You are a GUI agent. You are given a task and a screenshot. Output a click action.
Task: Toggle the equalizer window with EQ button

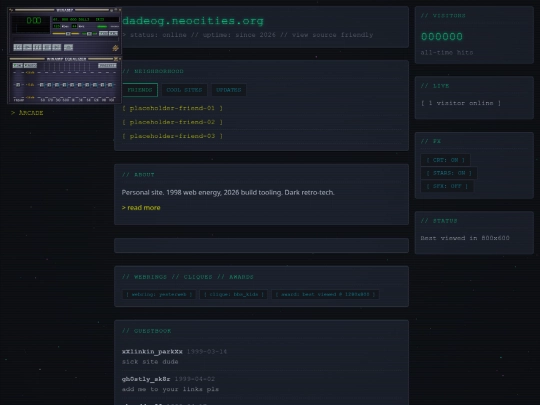coord(103,33)
